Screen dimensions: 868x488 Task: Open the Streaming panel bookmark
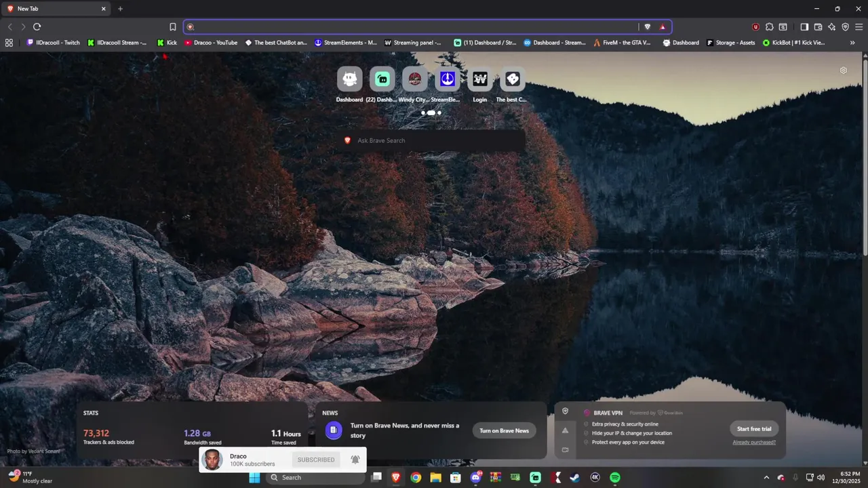(413, 42)
